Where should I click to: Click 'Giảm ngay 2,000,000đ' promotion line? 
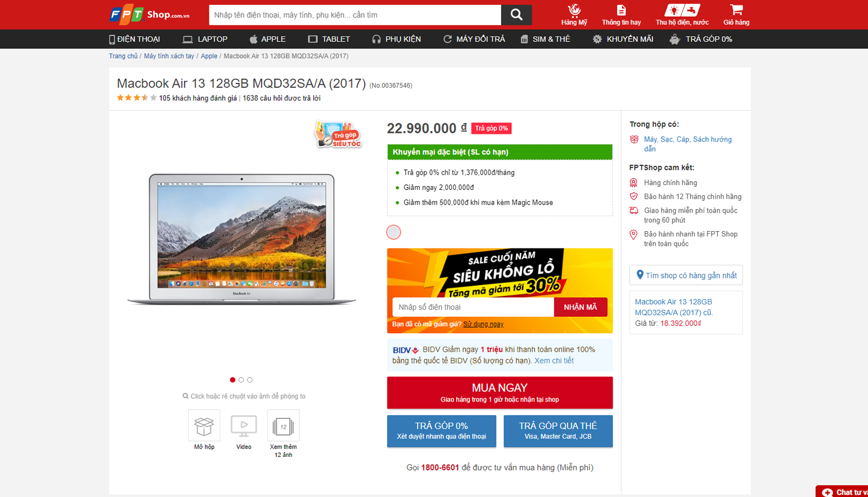pos(439,187)
